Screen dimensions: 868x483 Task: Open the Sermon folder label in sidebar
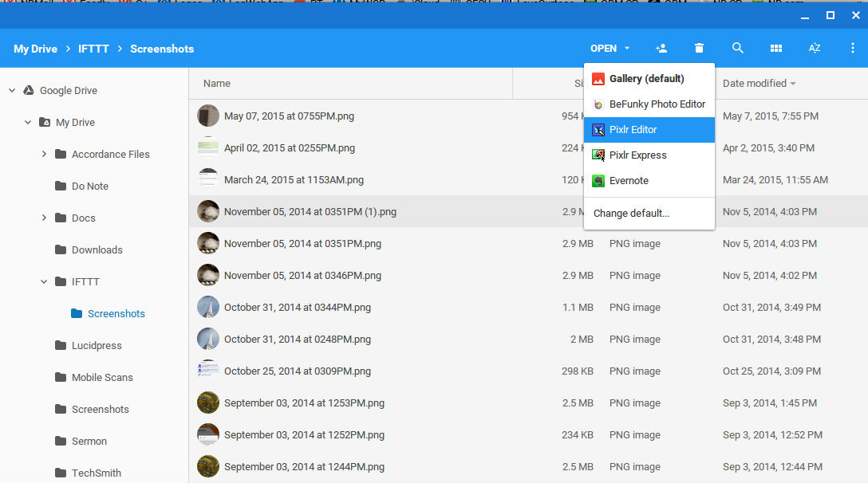(89, 441)
